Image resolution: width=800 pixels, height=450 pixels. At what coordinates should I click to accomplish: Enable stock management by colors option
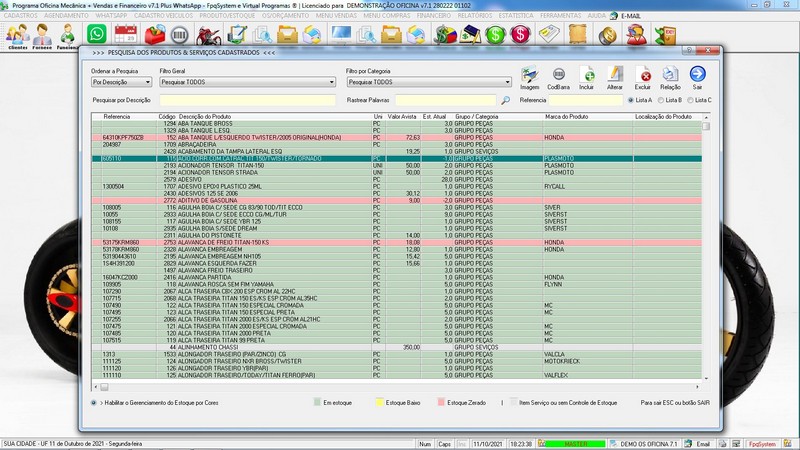pos(94,402)
